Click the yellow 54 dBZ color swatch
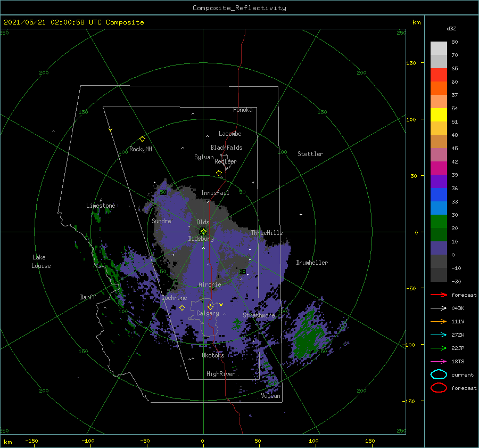479x448 pixels. coord(439,115)
